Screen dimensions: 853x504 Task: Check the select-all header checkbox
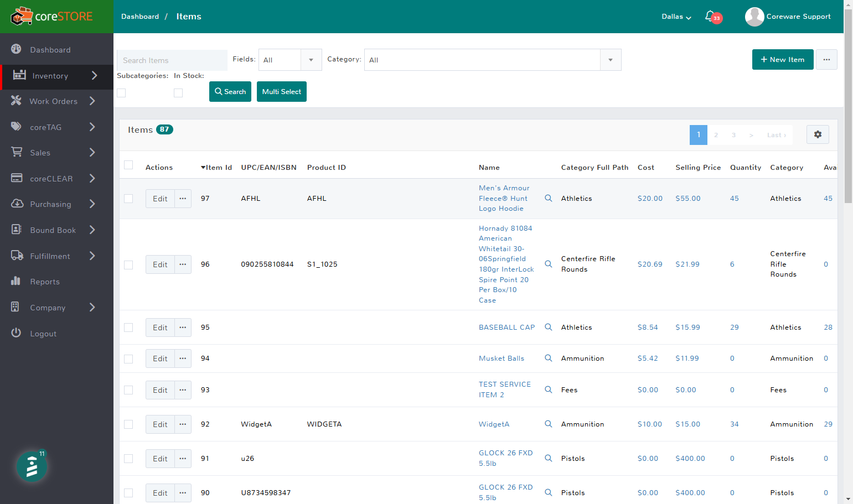[128, 165]
